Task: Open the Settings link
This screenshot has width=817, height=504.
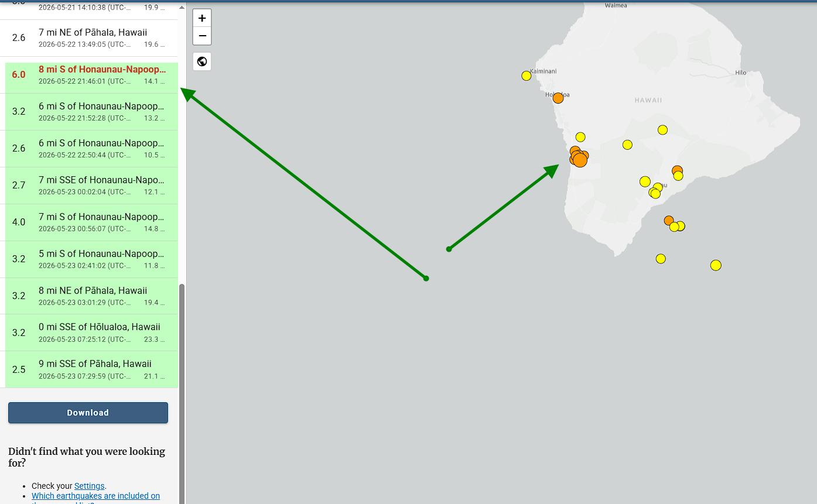Action: tap(89, 486)
